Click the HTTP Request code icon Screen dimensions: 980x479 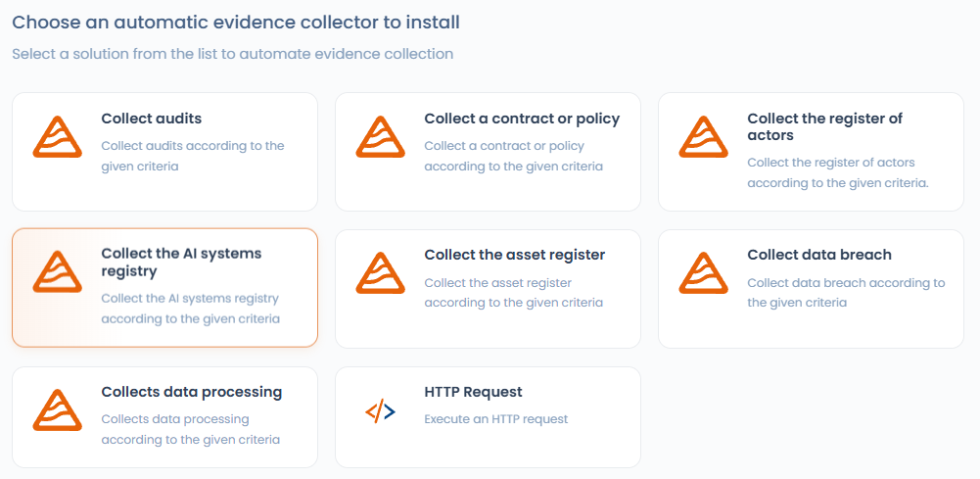380,411
